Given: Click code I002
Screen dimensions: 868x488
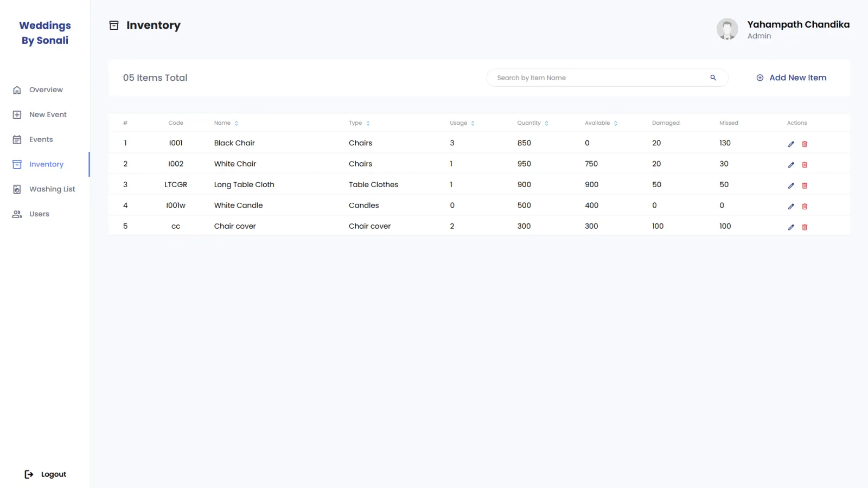Looking at the screenshot, I should 176,164.
